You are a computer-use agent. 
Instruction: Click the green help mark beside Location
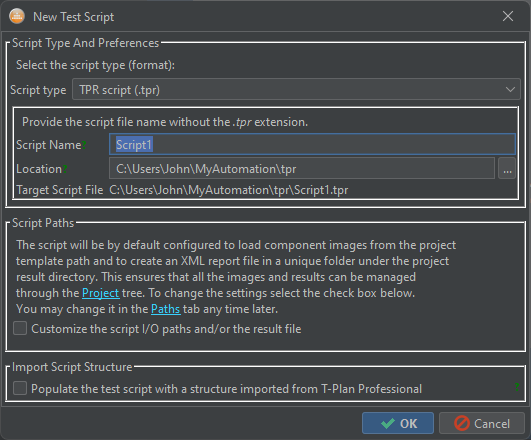coord(65,169)
